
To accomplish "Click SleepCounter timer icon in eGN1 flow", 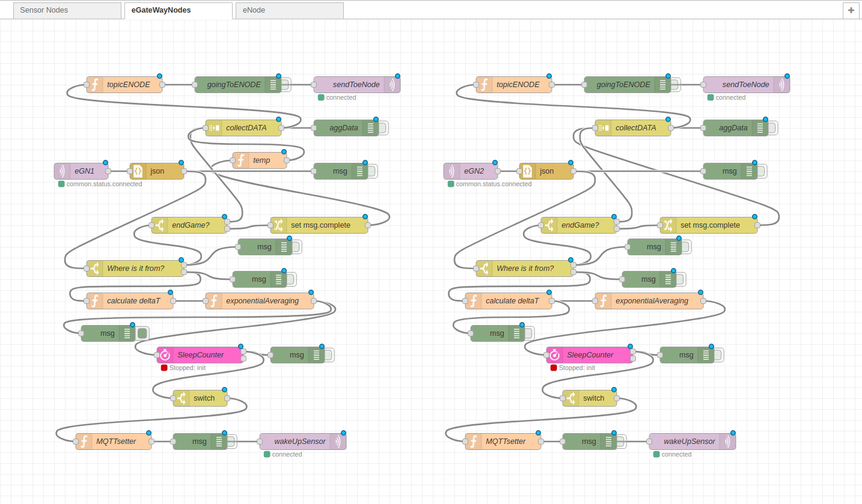I will pyautogui.click(x=165, y=355).
